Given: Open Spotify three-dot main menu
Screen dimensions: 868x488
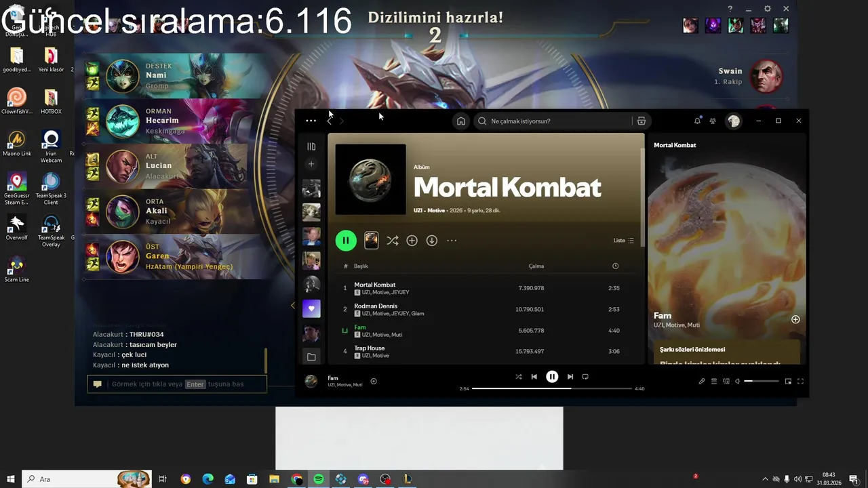Looking at the screenshot, I should pos(311,121).
